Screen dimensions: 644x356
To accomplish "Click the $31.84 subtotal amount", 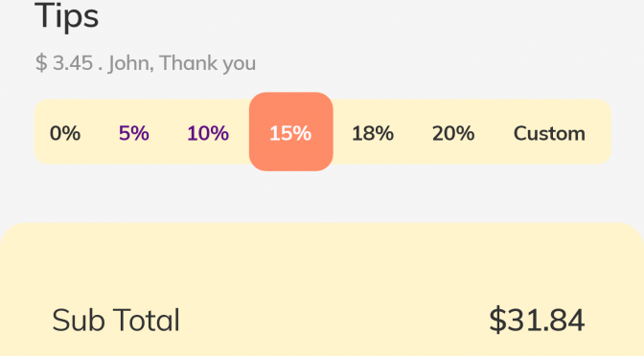I will 537,320.
